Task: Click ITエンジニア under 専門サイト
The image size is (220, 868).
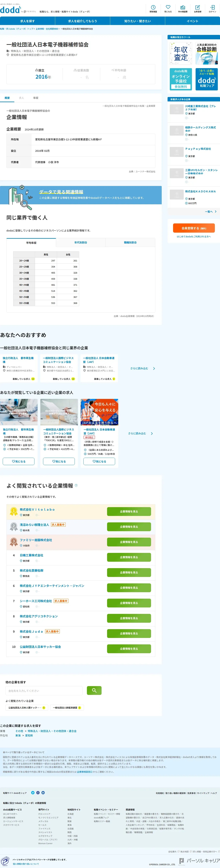Action: coord(44,814)
